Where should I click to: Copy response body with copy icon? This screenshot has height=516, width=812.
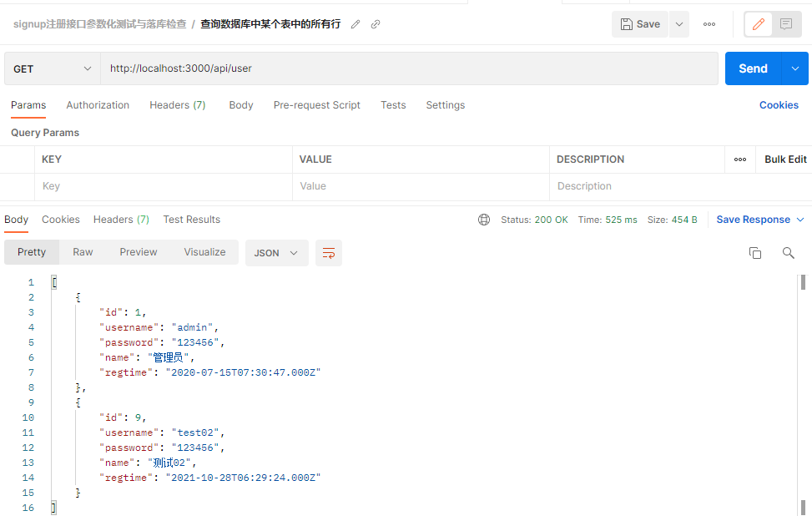point(755,253)
